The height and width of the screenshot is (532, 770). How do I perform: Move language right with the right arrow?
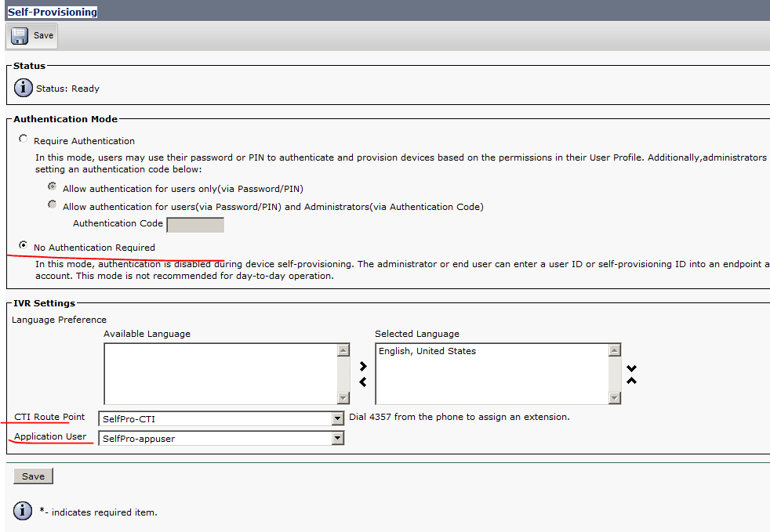[363, 366]
